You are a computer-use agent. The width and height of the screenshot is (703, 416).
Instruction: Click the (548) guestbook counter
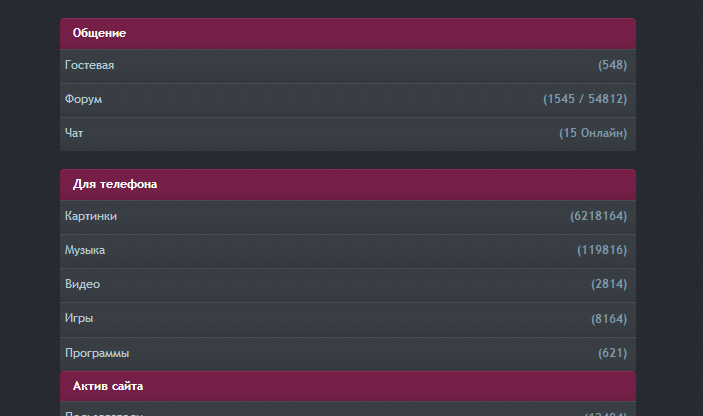(612, 66)
